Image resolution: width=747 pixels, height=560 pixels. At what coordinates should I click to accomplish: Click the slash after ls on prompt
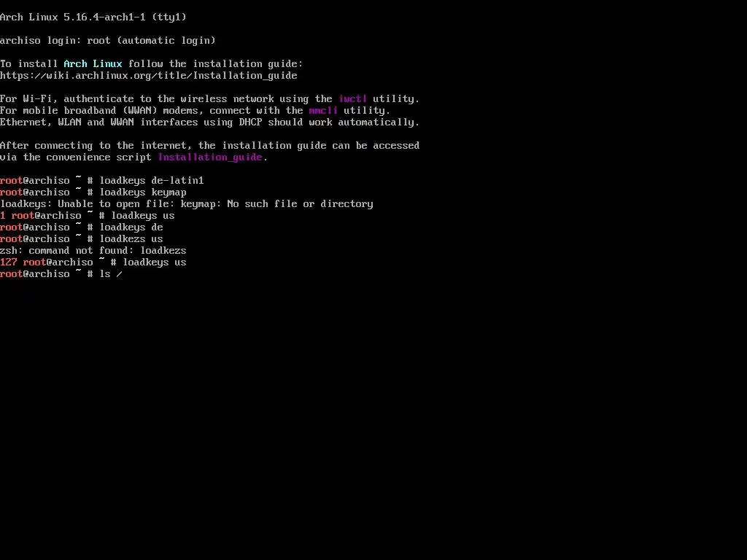[119, 274]
